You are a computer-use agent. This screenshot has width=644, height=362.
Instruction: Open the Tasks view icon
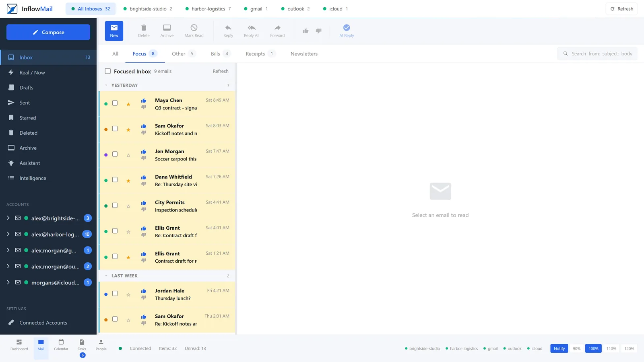pyautogui.click(x=82, y=342)
